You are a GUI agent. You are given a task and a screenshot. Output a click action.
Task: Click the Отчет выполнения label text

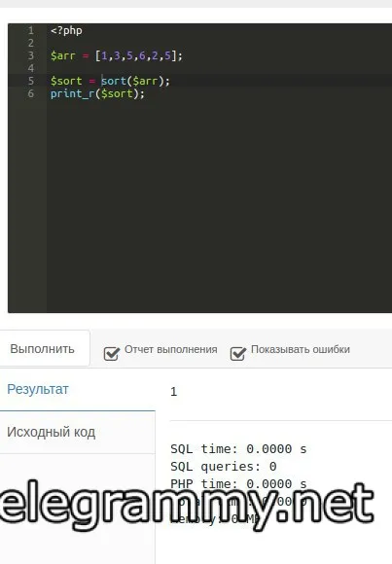[x=170, y=349]
